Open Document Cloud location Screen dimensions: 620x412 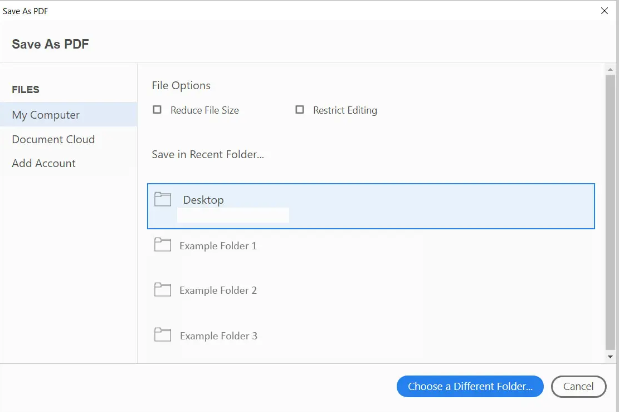(x=53, y=139)
